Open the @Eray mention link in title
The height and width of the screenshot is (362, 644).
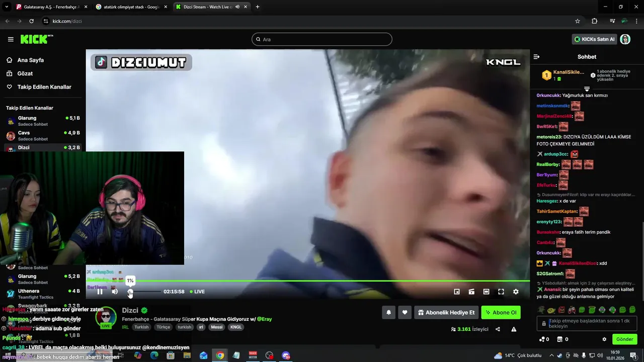(x=264, y=319)
